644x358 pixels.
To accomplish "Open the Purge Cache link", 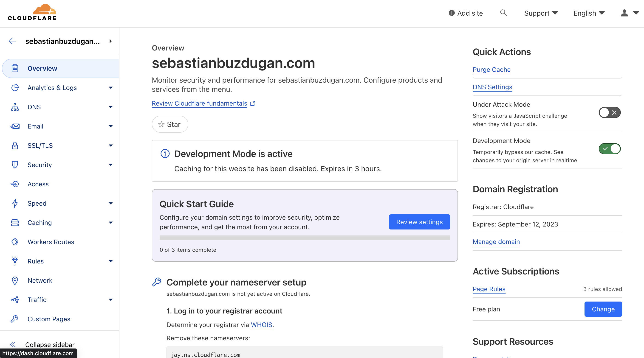I will tap(491, 70).
